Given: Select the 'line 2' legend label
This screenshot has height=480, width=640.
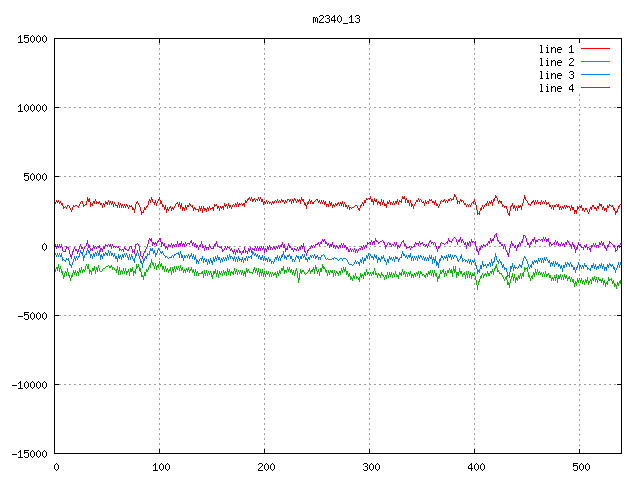Looking at the screenshot, I should (x=556, y=62).
